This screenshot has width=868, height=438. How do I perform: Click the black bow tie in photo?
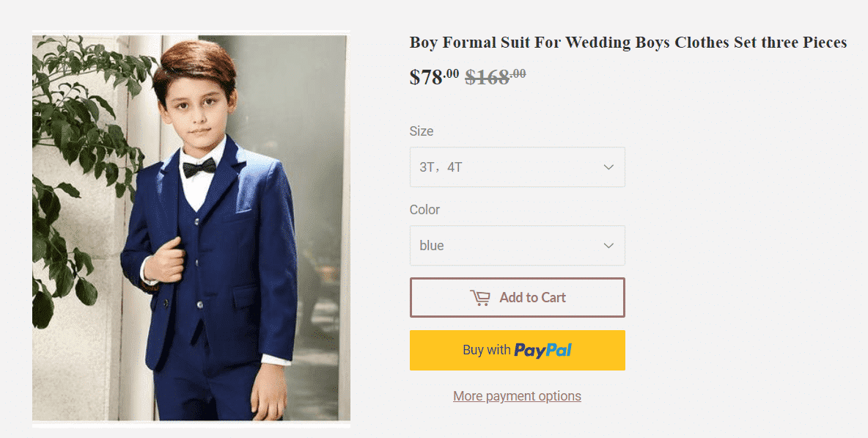(x=199, y=167)
